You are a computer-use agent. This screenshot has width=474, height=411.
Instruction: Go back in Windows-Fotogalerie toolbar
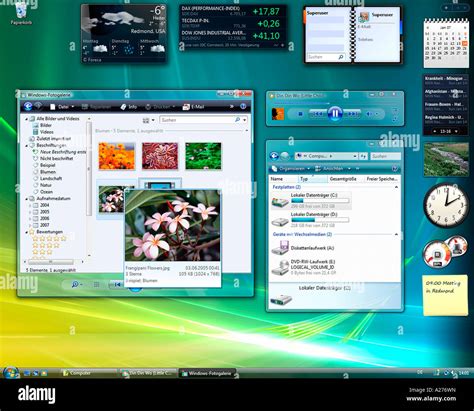28,106
